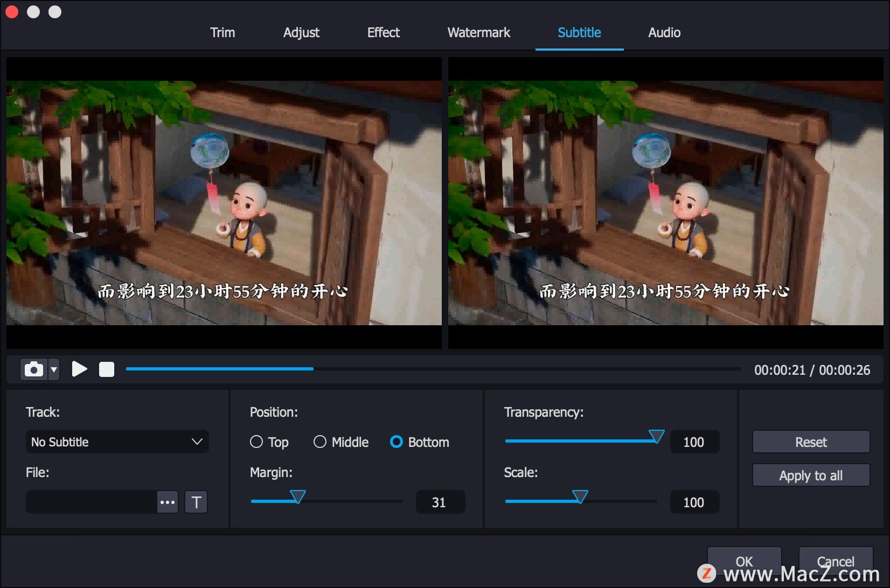
Task: Select the Bottom position radio button
Action: (x=397, y=442)
